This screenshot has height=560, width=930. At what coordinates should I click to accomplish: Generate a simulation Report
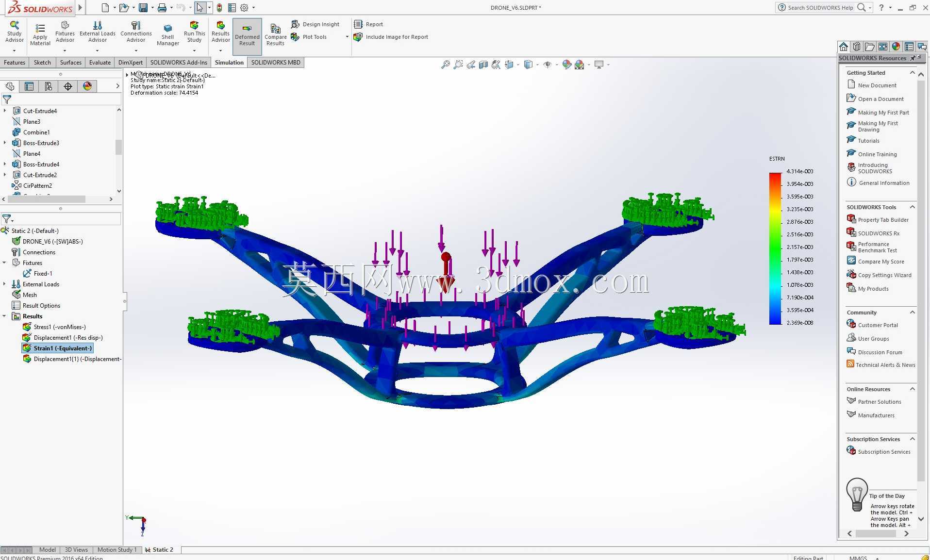pos(368,24)
